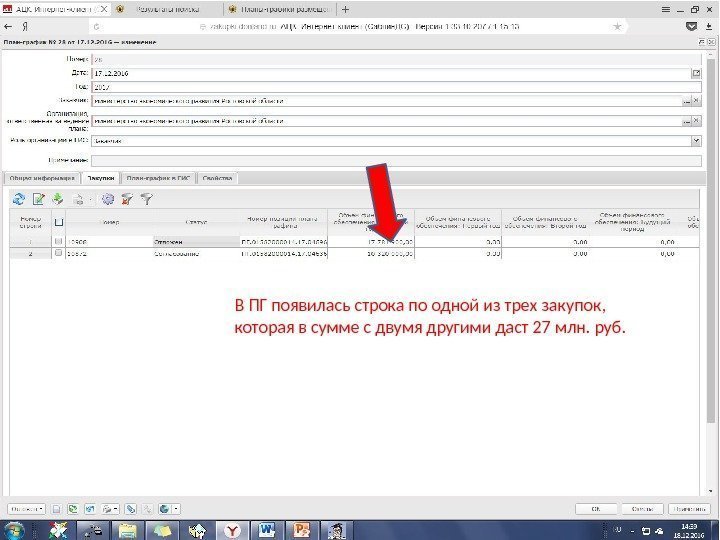The width and height of the screenshot is (720, 540).
Task: Click the vertical scrollbar on the right
Action: (x=710, y=239)
